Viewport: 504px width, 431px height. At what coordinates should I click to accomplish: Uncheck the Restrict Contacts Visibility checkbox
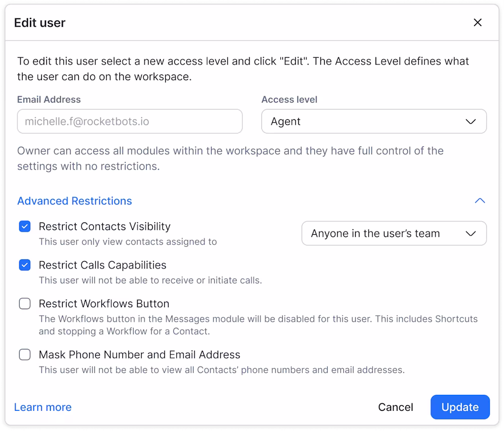point(25,227)
